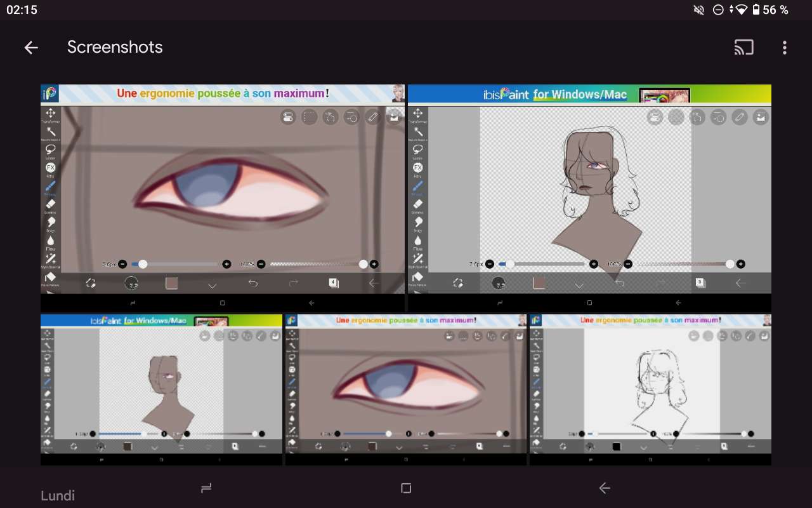Tap the Android home button
812x508 pixels.
point(407,488)
